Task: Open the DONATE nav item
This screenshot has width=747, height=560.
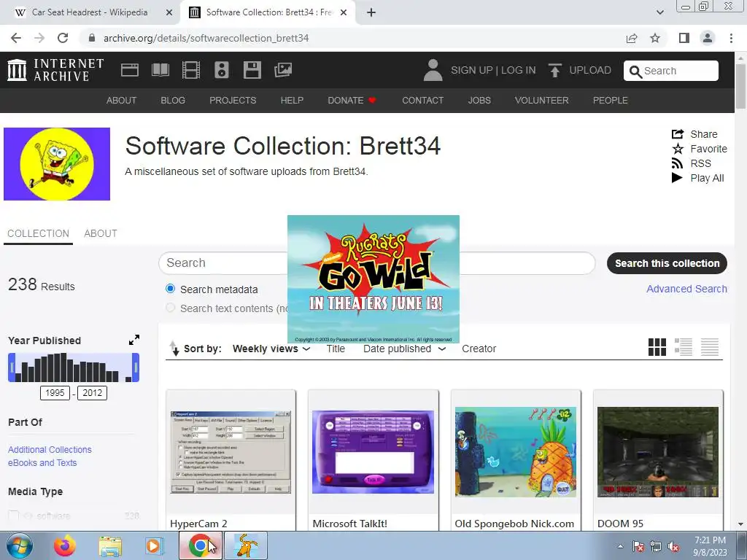Action: 352,101
